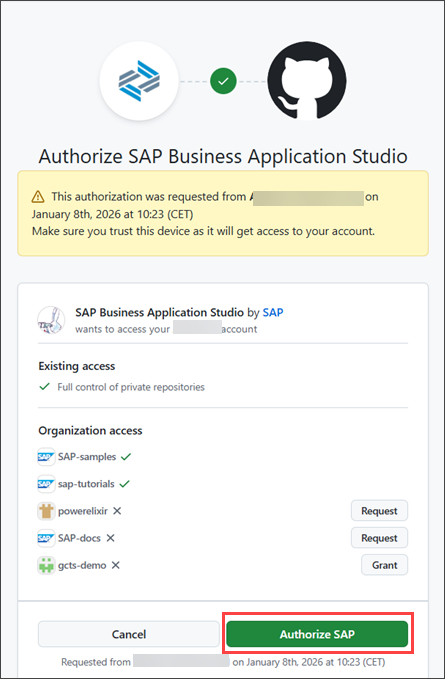Click the check beside Full control of private repositories
This screenshot has height=679, width=445.
click(44, 387)
